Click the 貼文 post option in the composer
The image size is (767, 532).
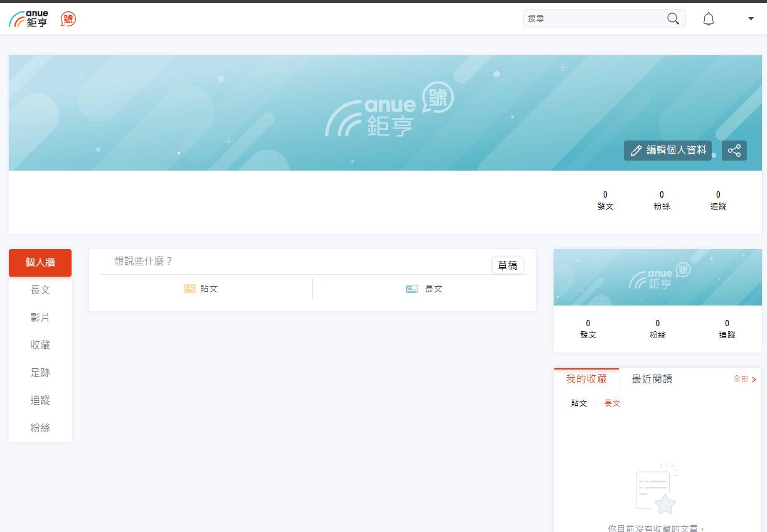click(201, 289)
